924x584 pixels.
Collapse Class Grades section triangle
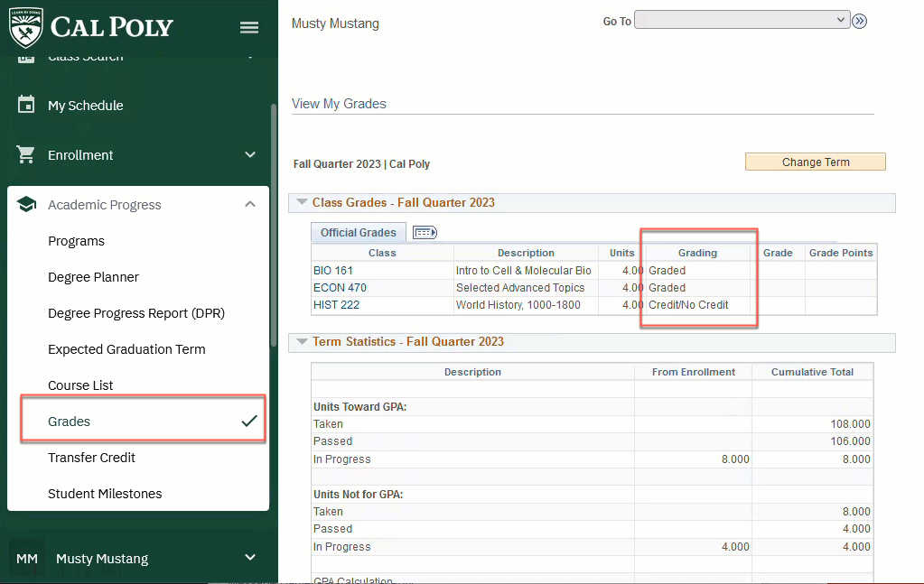pos(302,203)
